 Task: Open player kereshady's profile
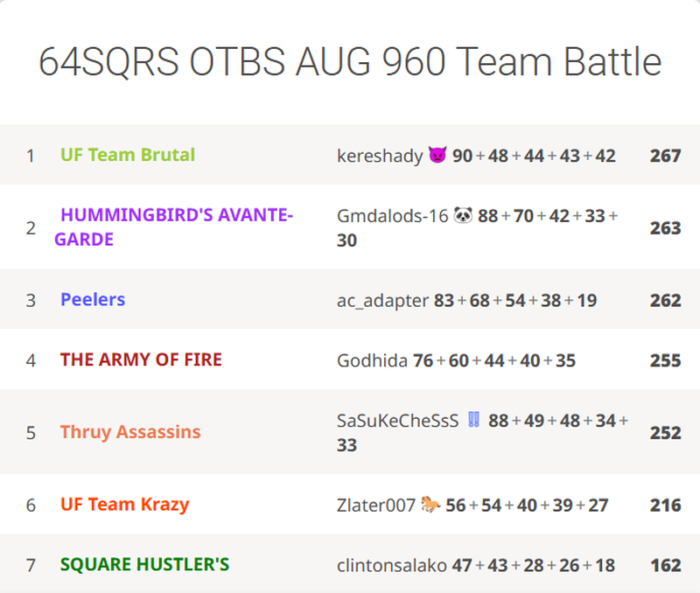pos(380,156)
